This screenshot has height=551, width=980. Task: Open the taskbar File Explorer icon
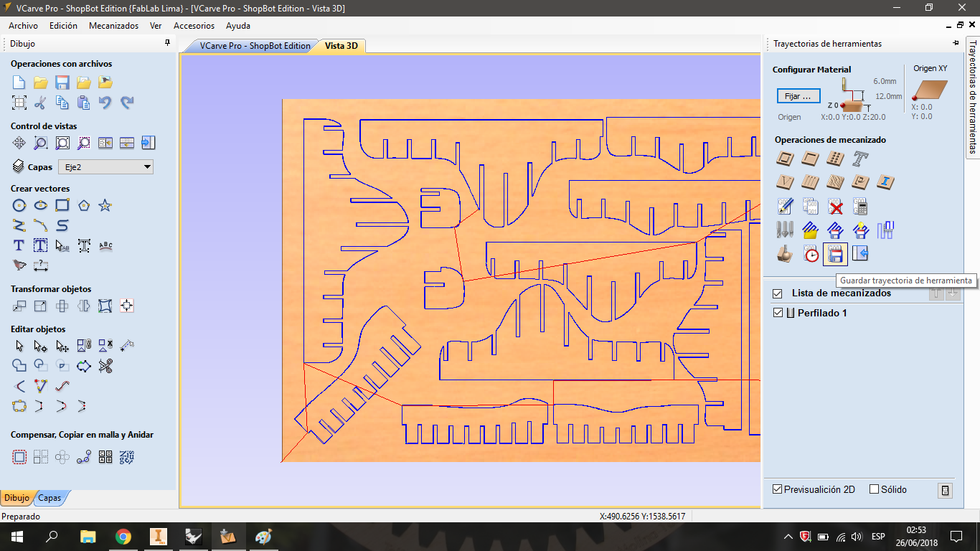88,537
